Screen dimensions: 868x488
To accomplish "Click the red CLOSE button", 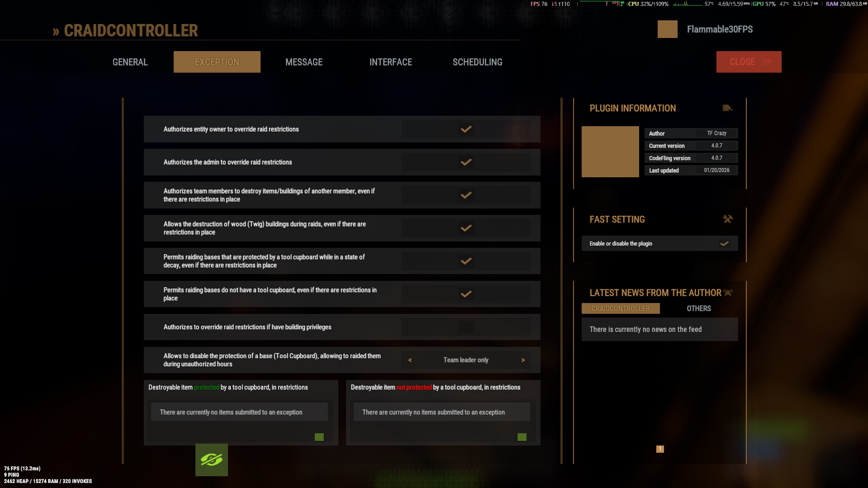I will (749, 62).
